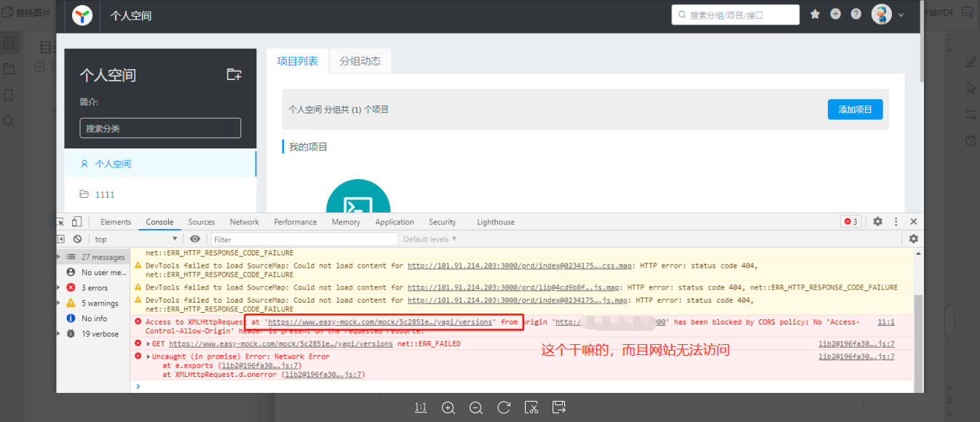980x422 pixels.
Task: Click the star icon in the YApi header
Action: [815, 14]
